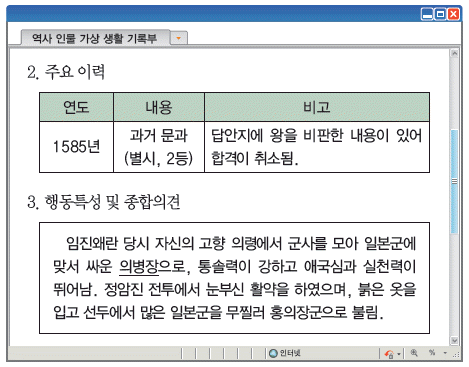469x367 pixels.
Task: Expand the security icon dropdown arrow
Action: 399,354
